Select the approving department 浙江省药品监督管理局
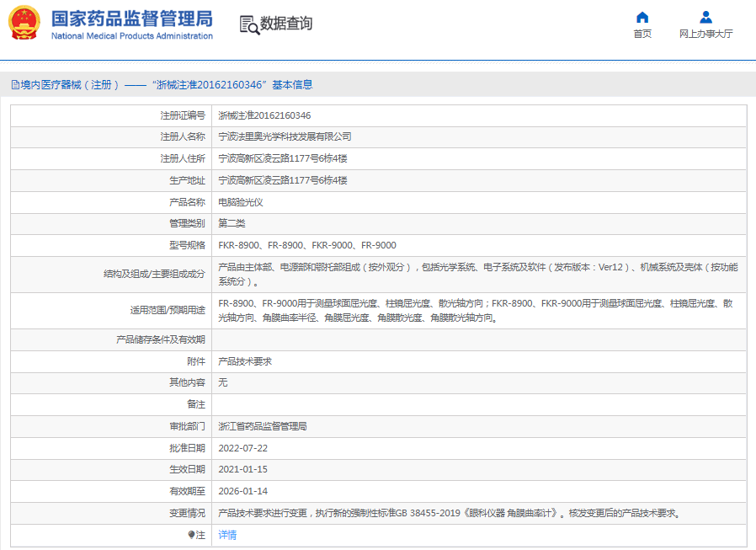The image size is (756, 550). click(263, 426)
